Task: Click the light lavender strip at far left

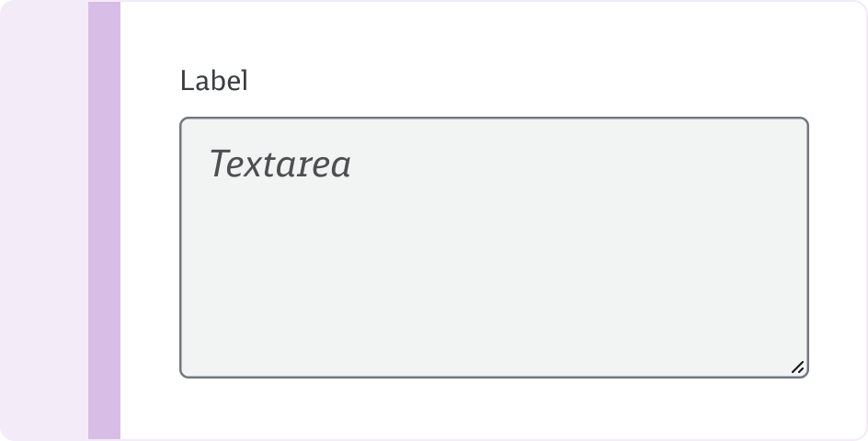Action: click(x=43, y=220)
